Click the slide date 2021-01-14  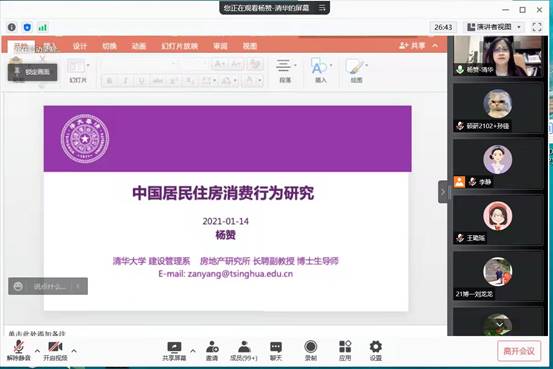(x=225, y=221)
